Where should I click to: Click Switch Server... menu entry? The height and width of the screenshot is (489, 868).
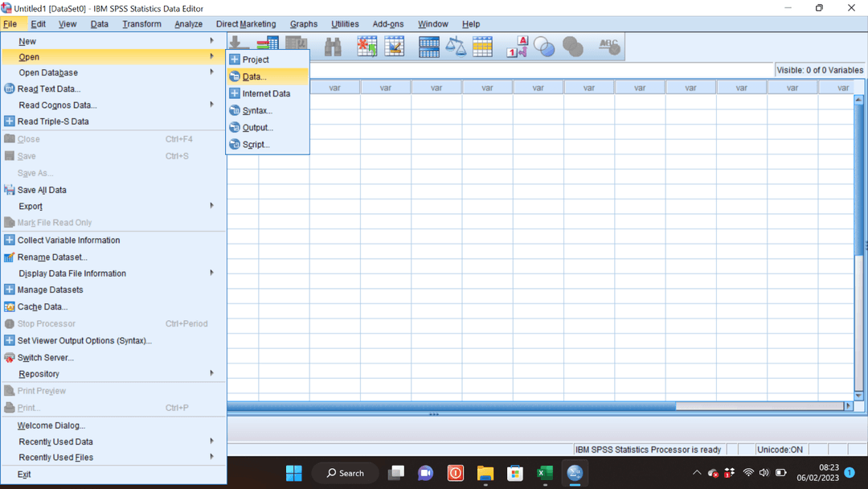point(114,358)
